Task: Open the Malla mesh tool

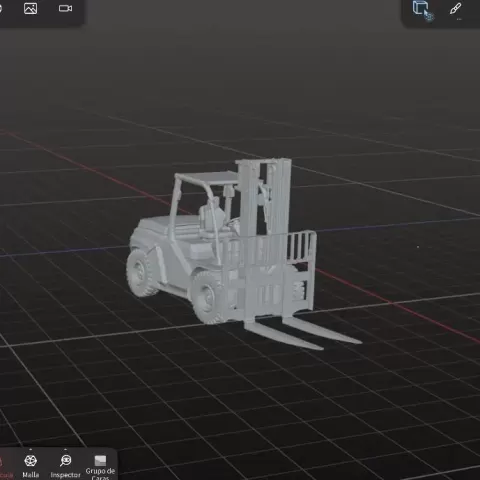Action: click(x=30, y=466)
